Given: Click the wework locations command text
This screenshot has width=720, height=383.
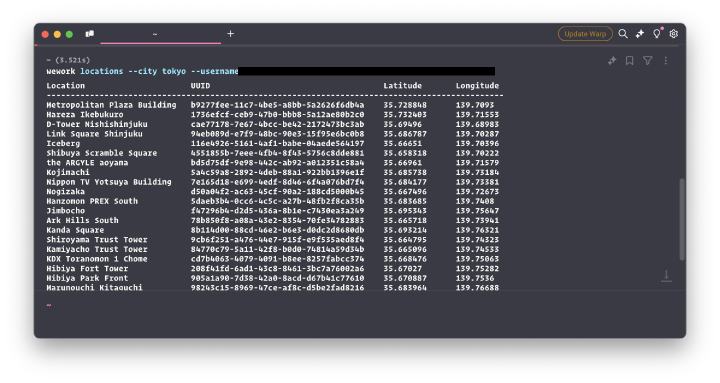Looking at the screenshot, I should 142,71.
